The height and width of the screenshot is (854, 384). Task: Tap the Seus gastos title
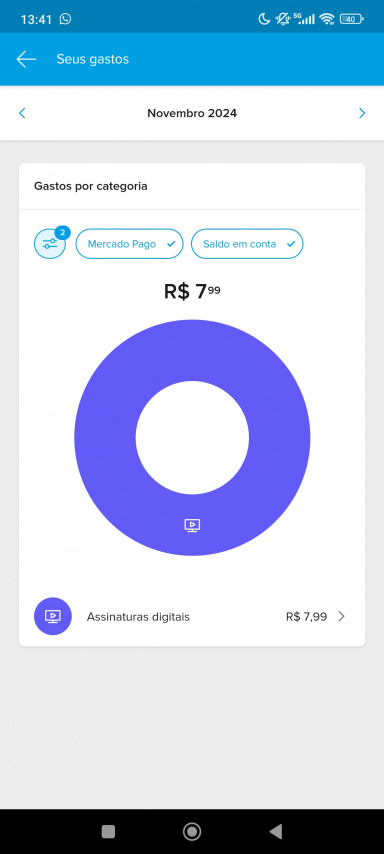point(93,59)
